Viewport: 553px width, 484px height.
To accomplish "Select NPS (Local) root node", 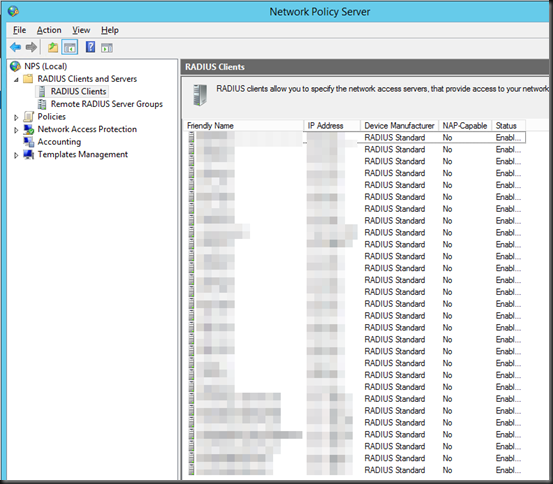I will coord(45,66).
